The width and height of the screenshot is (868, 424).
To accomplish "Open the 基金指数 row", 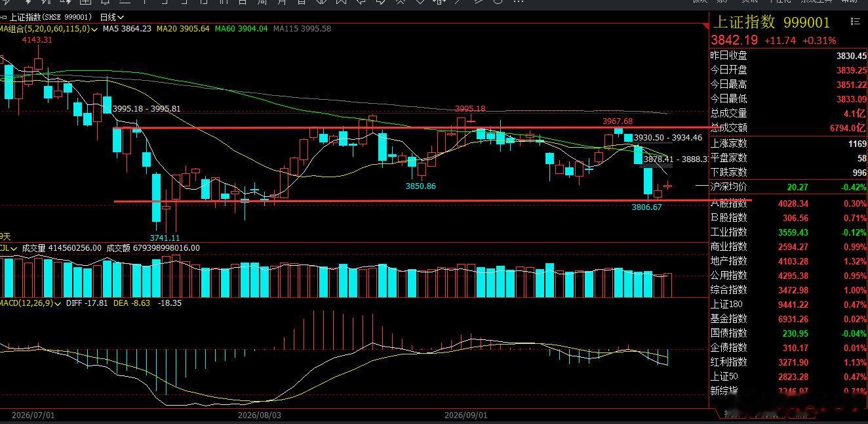I will 789,319.
